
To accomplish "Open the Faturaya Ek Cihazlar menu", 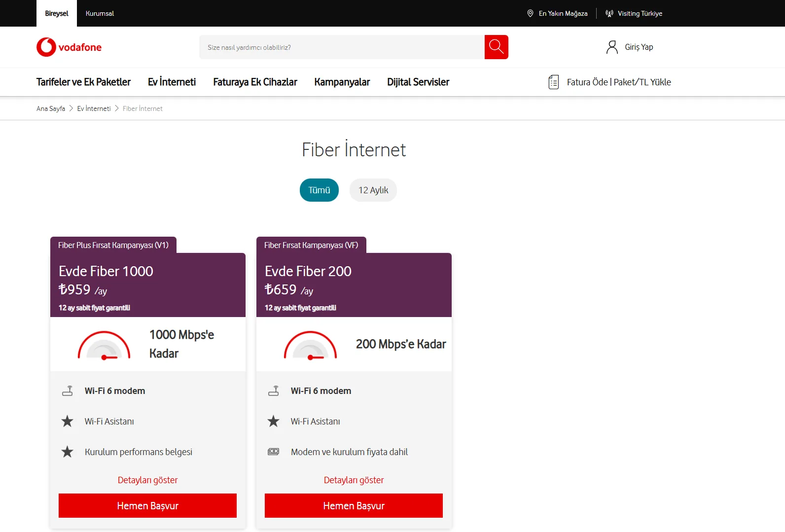I will 255,82.
